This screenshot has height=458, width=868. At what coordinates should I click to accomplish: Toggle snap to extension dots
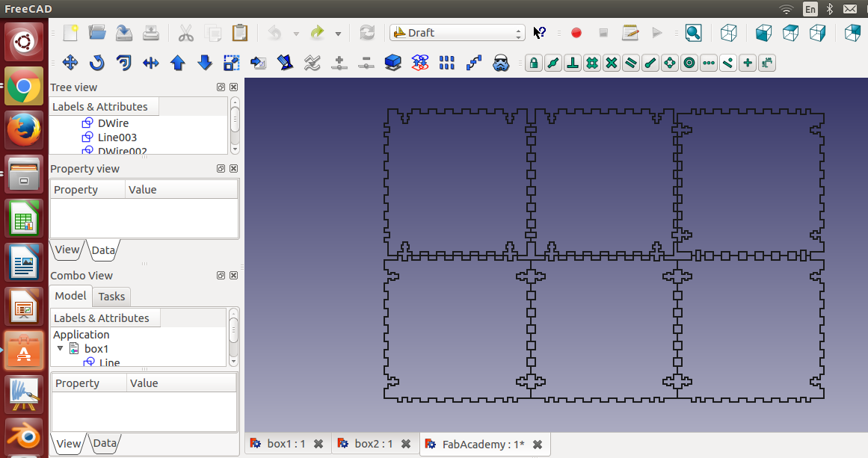coord(709,63)
